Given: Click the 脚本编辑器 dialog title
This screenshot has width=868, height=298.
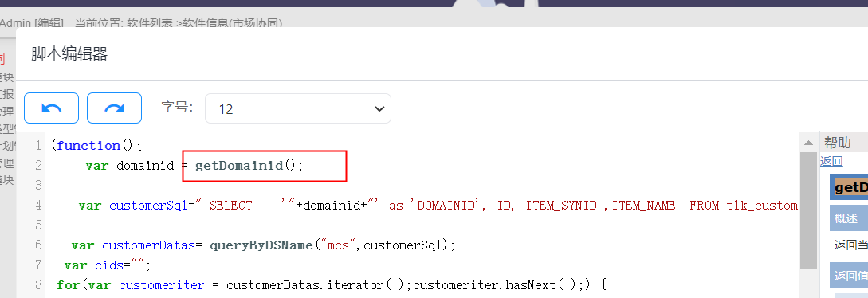Looking at the screenshot, I should click(69, 53).
